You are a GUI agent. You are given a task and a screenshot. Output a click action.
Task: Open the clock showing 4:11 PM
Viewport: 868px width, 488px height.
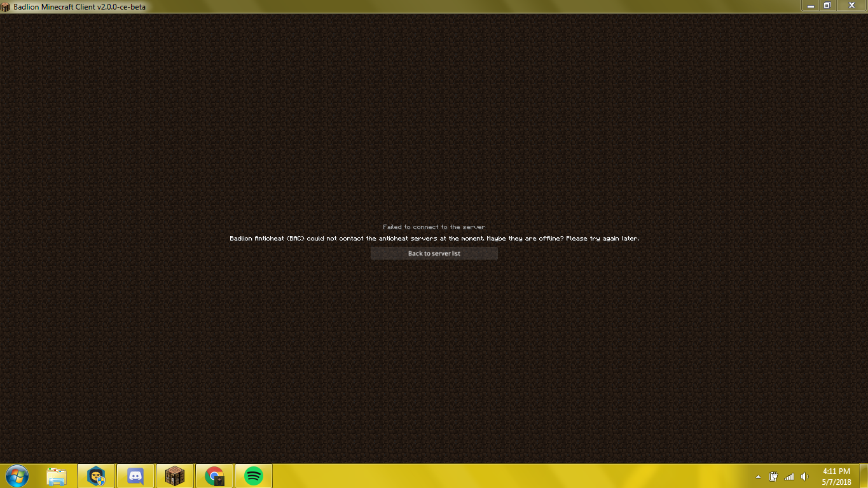coord(836,477)
